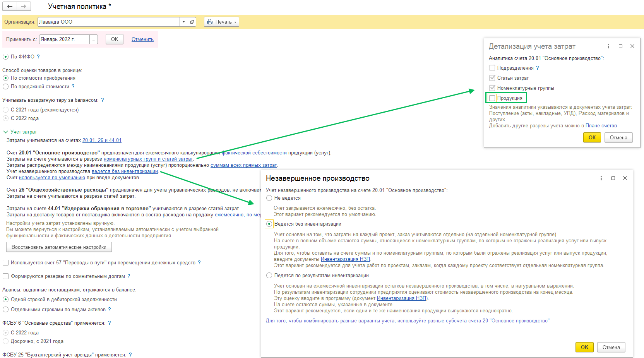
Task: Select 'Отдельными строками по видам активов'
Action: coord(6,309)
